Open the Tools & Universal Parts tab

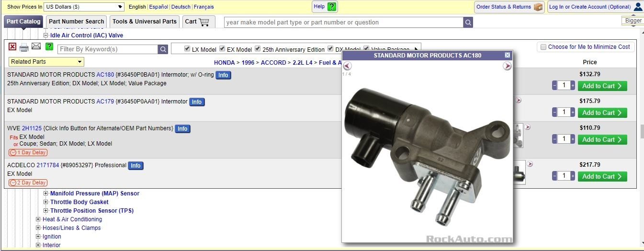[x=145, y=22]
